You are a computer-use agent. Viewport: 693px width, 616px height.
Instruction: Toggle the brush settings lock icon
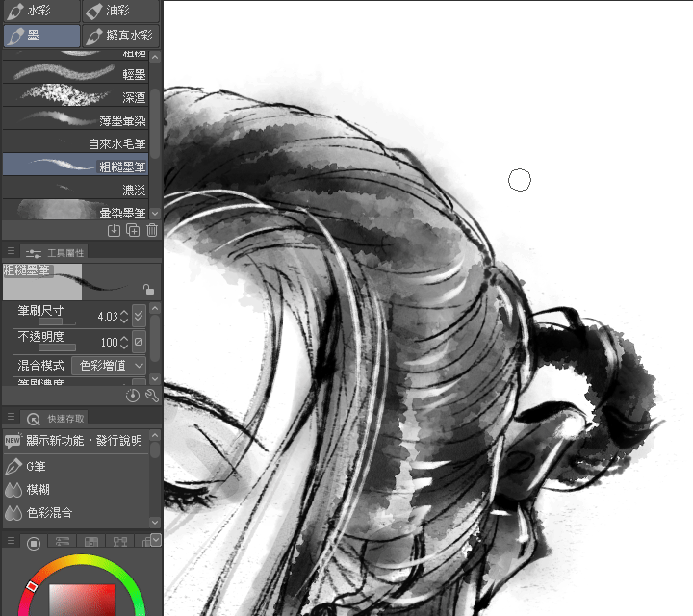coord(149,289)
